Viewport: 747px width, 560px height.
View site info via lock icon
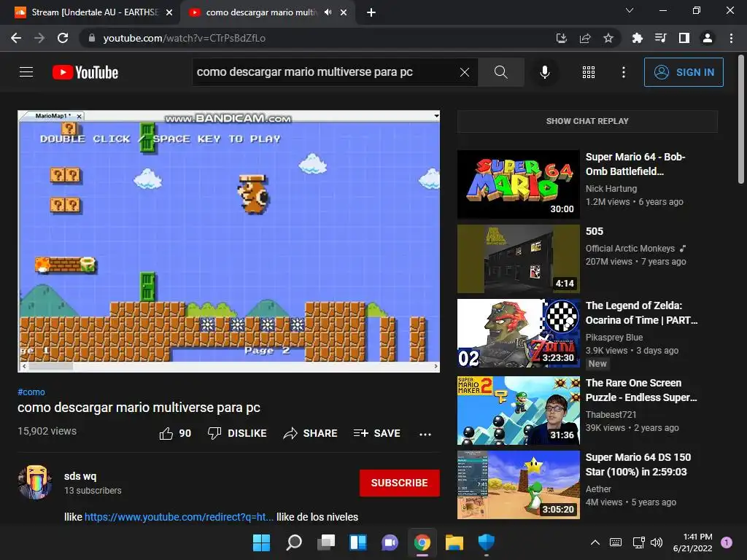pyautogui.click(x=92, y=38)
